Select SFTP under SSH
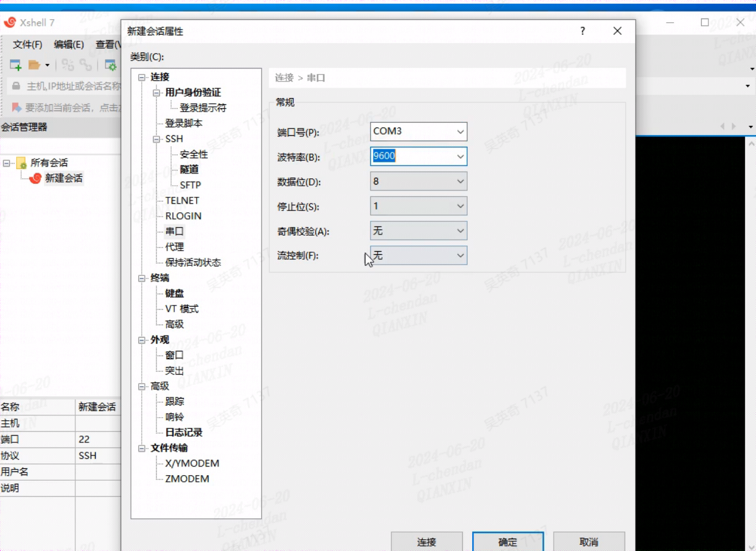 click(191, 185)
